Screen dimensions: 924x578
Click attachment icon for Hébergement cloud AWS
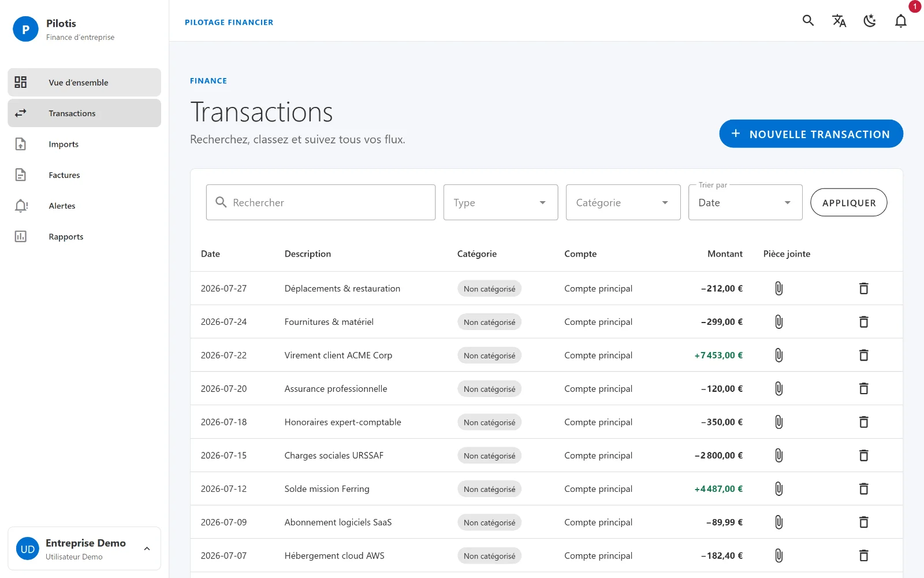pyautogui.click(x=778, y=556)
